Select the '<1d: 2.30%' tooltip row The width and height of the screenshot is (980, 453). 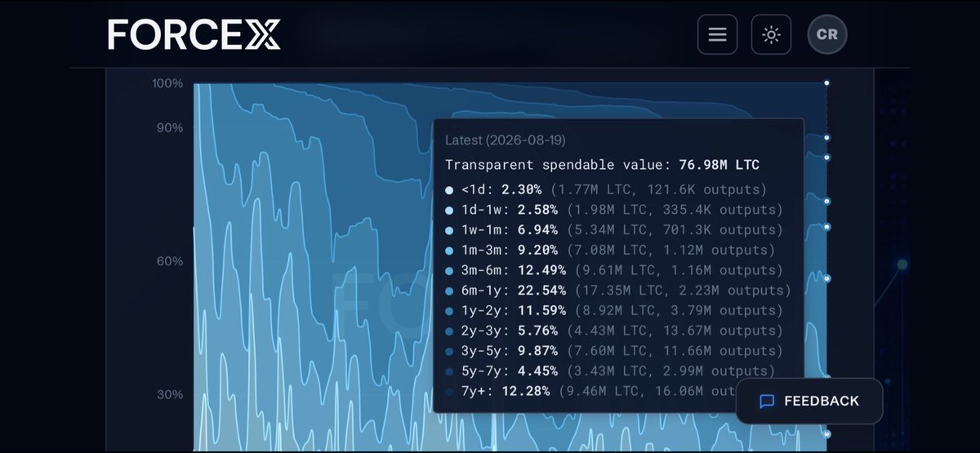click(606, 190)
